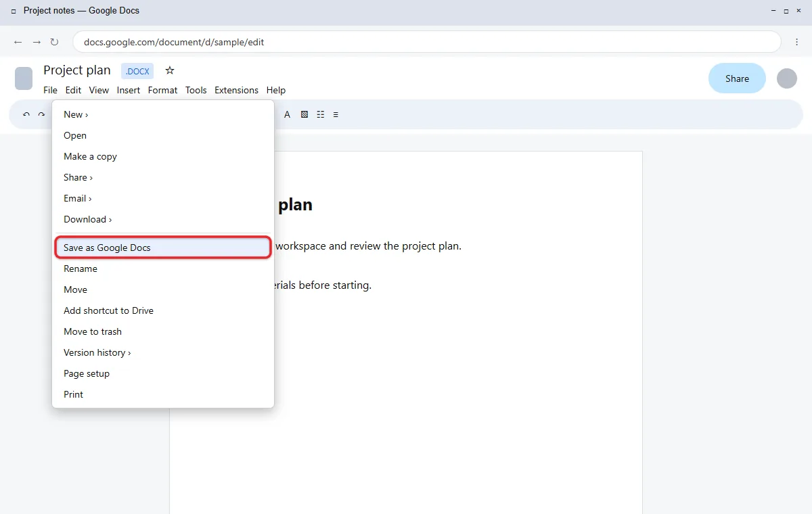Viewport: 812px width, 514px height.
Task: Open the Format menu
Action: 162,90
